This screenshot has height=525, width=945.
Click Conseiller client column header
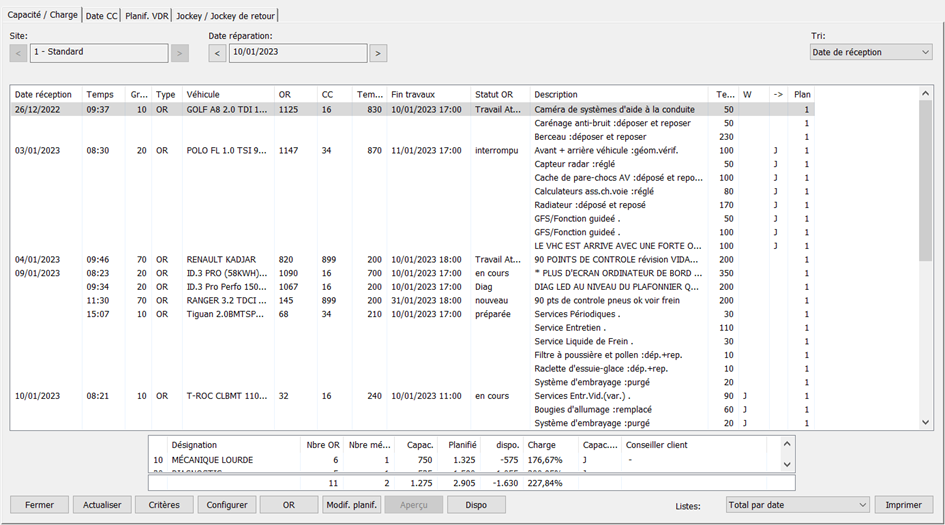point(693,445)
